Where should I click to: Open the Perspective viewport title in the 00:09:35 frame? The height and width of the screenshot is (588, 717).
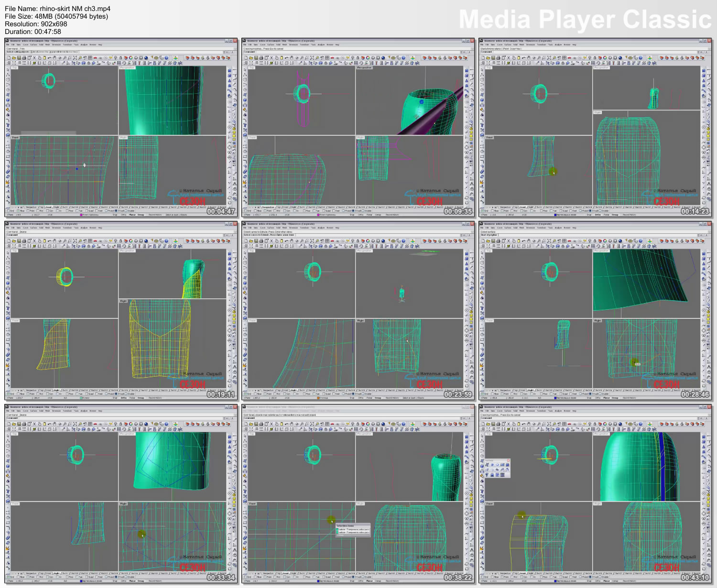[x=364, y=67]
